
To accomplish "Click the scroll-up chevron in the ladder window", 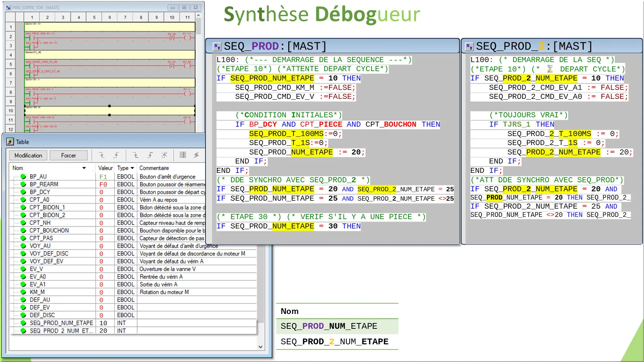I will (198, 16).
